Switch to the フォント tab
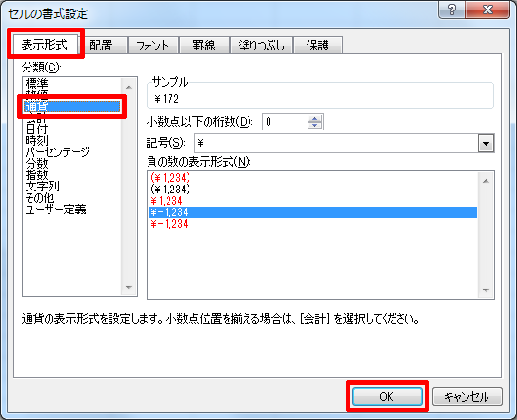The image size is (517, 420). coord(152,45)
